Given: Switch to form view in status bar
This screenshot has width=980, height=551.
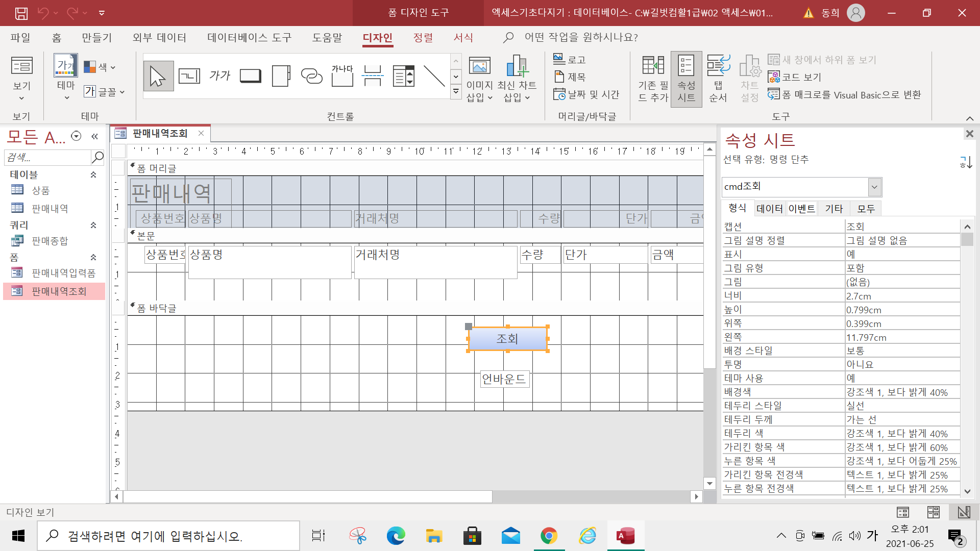Looking at the screenshot, I should pos(902,512).
